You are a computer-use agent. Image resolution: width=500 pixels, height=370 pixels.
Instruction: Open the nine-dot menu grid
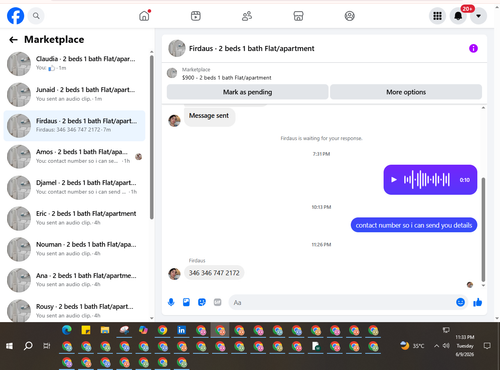(x=437, y=16)
